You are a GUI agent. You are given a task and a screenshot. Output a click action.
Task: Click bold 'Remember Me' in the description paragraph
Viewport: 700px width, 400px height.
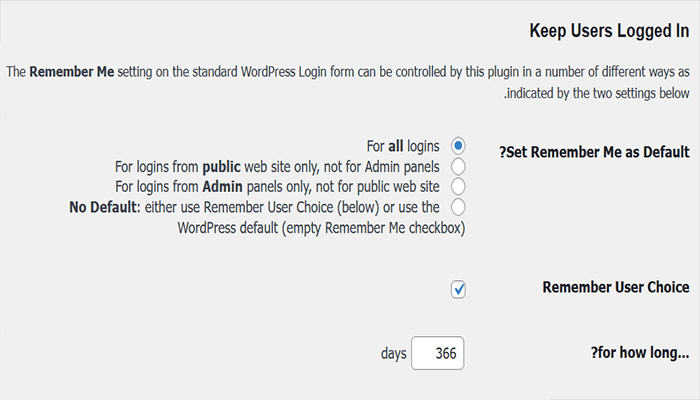coord(70,73)
